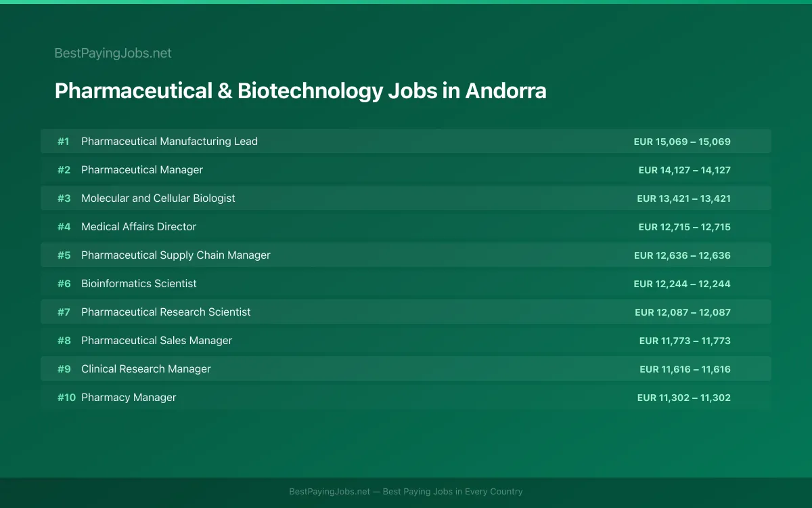Select salary EUR 12,087 – 12,087

pyautogui.click(x=683, y=312)
